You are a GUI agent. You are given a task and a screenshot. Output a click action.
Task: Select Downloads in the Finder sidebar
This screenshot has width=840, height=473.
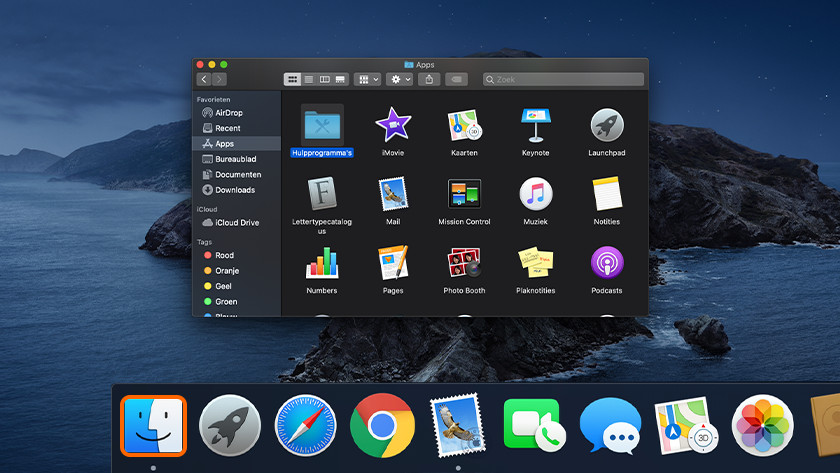(234, 190)
